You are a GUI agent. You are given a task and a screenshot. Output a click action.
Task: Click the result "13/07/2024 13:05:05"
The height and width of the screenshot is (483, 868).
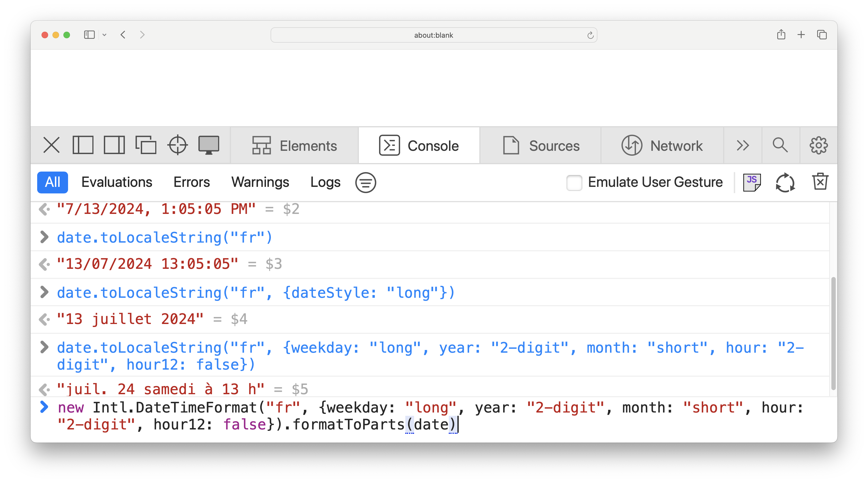(x=148, y=264)
